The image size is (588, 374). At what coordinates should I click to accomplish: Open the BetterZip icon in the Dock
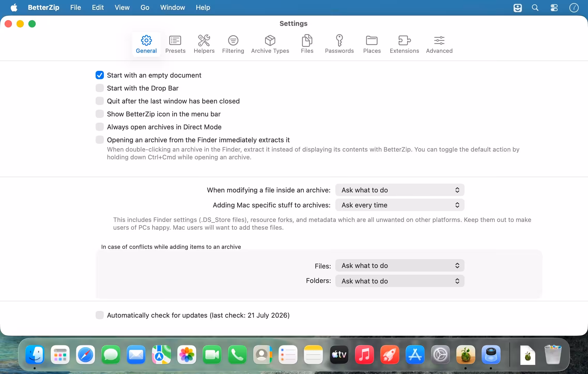[466, 355]
